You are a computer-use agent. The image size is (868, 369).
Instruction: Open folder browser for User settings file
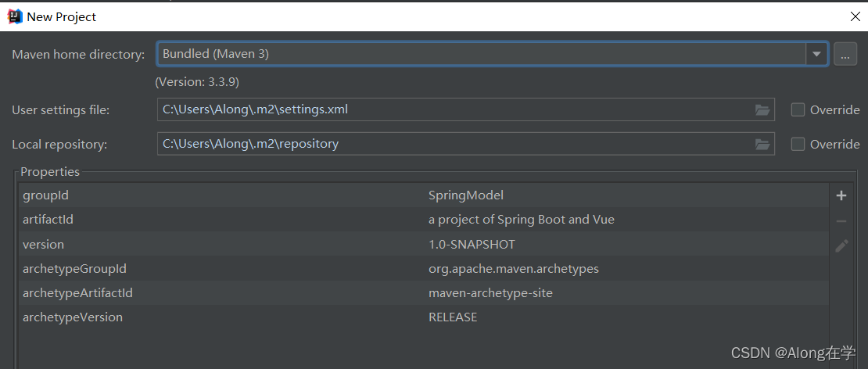[762, 110]
